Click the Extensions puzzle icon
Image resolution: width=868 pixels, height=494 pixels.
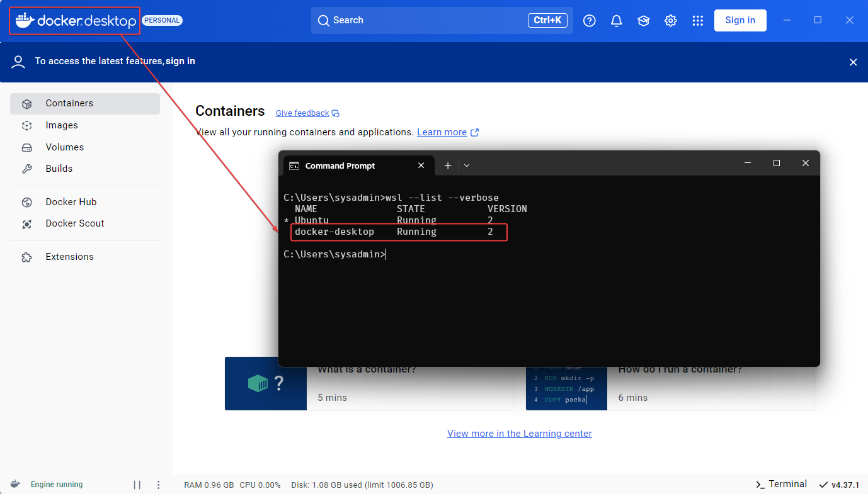[x=26, y=257]
